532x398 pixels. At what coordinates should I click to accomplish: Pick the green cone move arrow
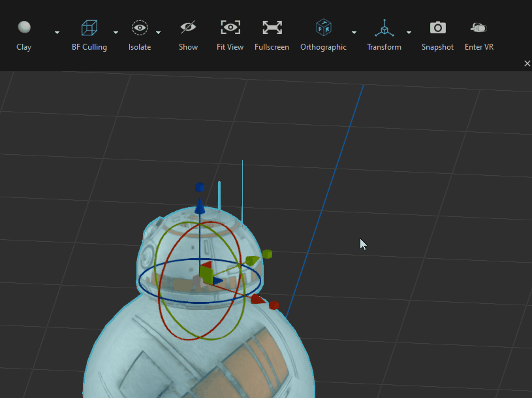pos(253,261)
